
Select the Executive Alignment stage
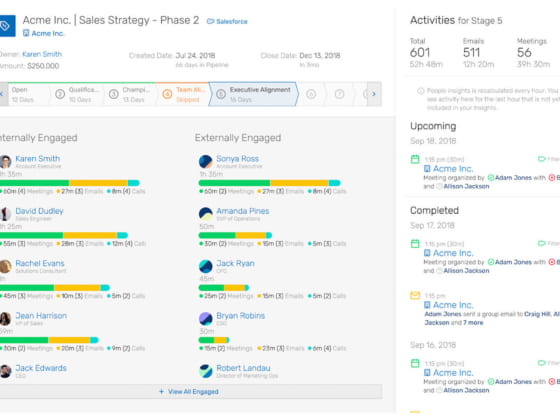[x=254, y=94]
